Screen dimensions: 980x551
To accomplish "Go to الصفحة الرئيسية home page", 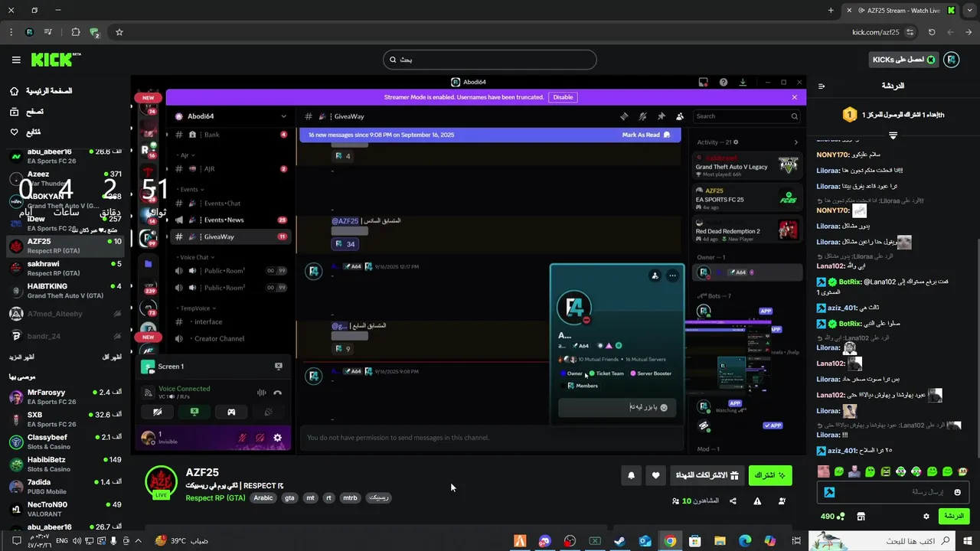I will pos(41,91).
